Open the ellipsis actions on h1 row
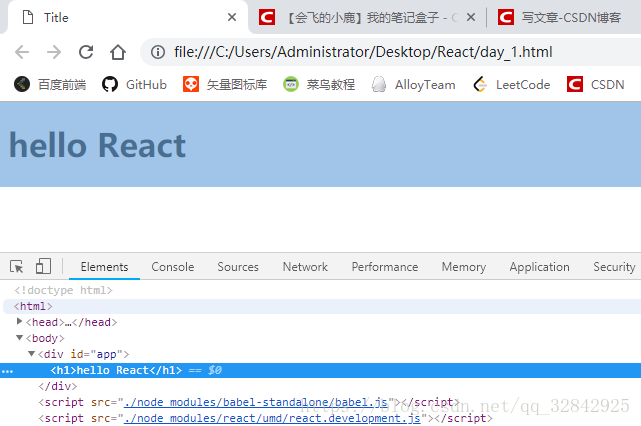 [7, 371]
